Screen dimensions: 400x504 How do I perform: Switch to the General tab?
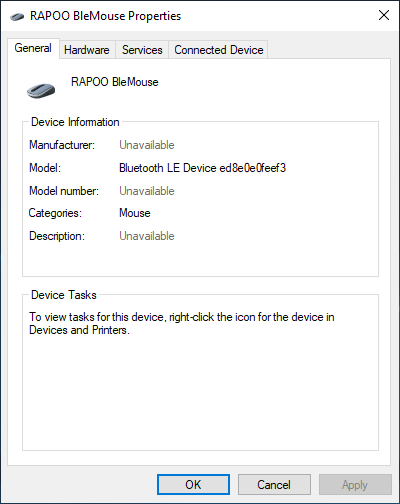coord(33,48)
